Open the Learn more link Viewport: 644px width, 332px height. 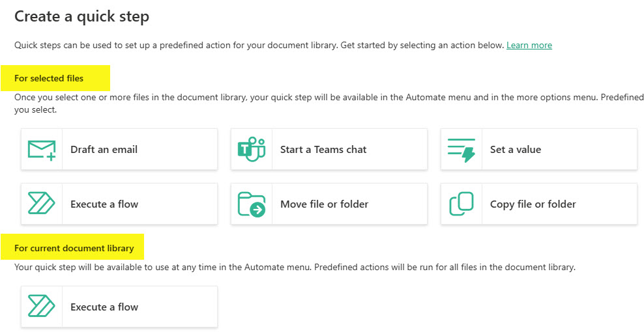tap(529, 46)
